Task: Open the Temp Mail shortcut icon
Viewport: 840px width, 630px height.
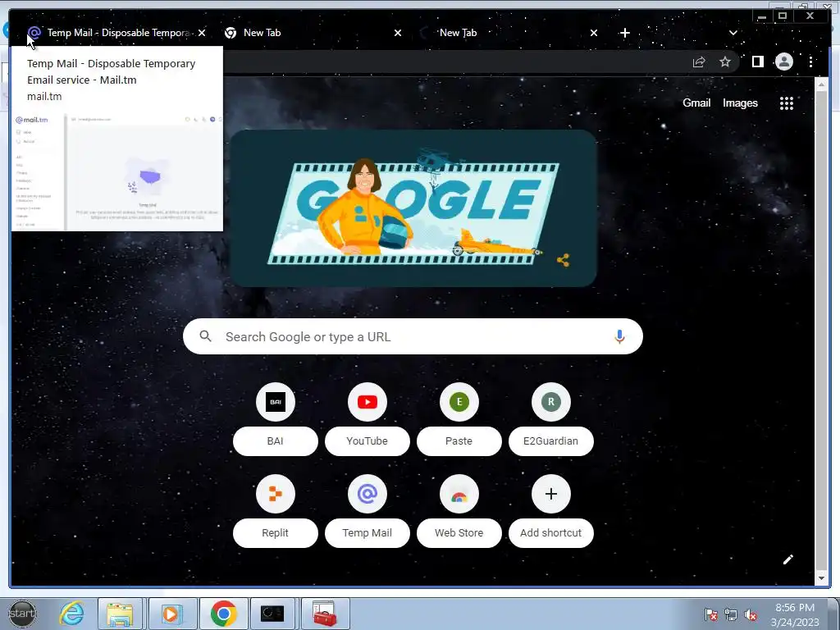Action: (x=367, y=494)
